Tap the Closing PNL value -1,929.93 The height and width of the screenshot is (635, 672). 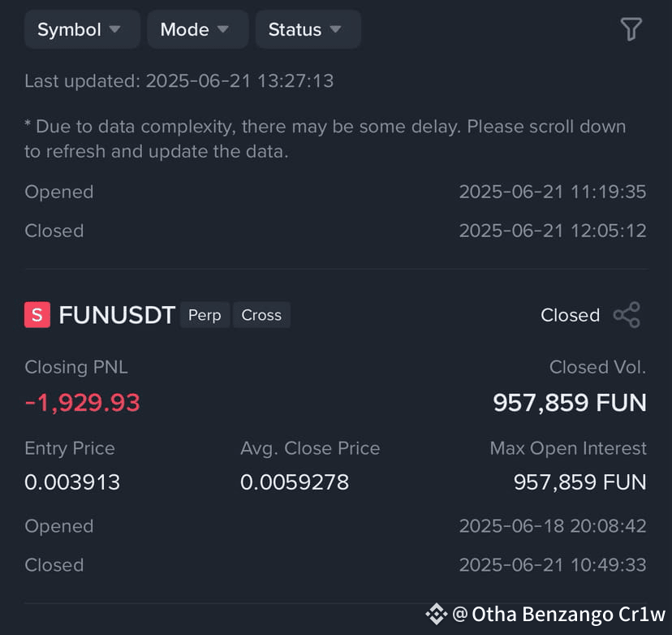coord(82,403)
